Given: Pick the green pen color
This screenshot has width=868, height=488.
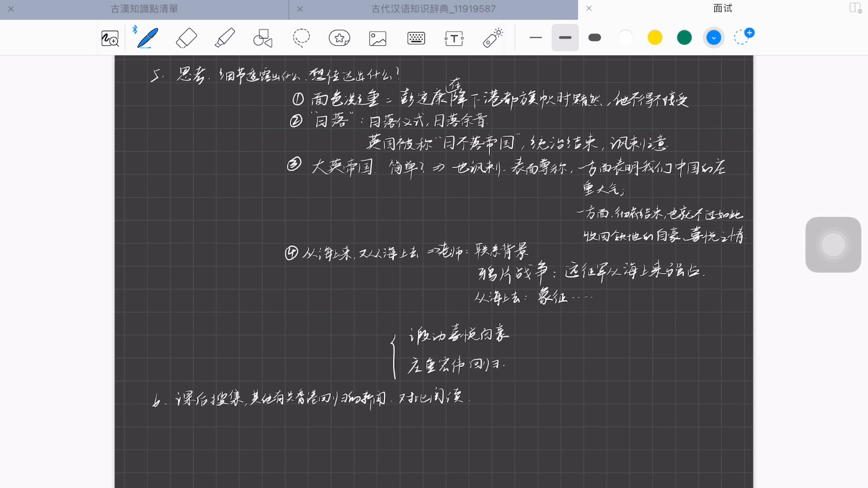Looking at the screenshot, I should pyautogui.click(x=684, y=37).
